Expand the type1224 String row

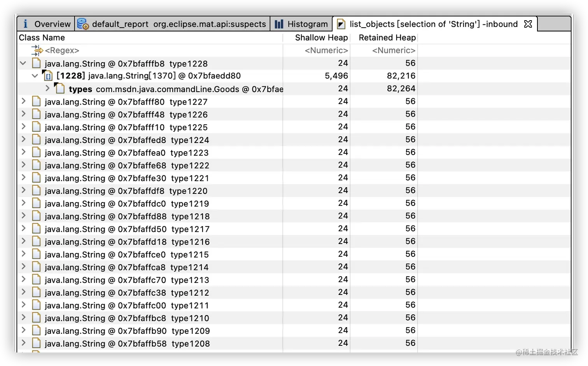pos(23,139)
